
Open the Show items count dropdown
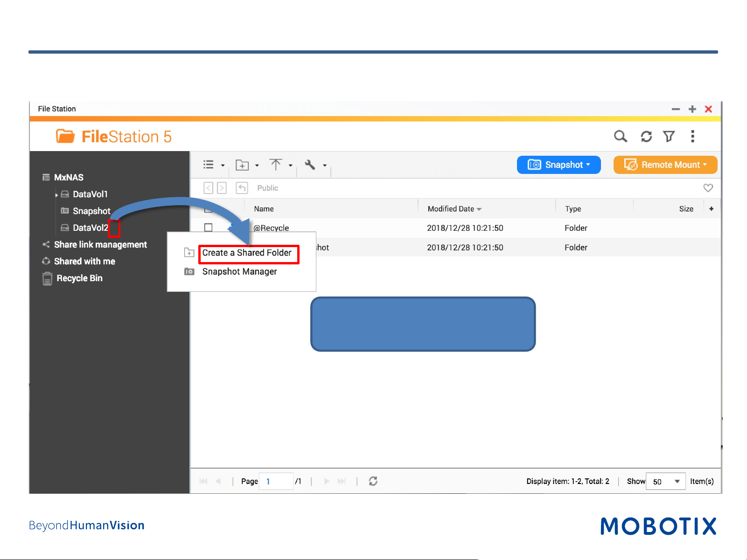(x=666, y=481)
